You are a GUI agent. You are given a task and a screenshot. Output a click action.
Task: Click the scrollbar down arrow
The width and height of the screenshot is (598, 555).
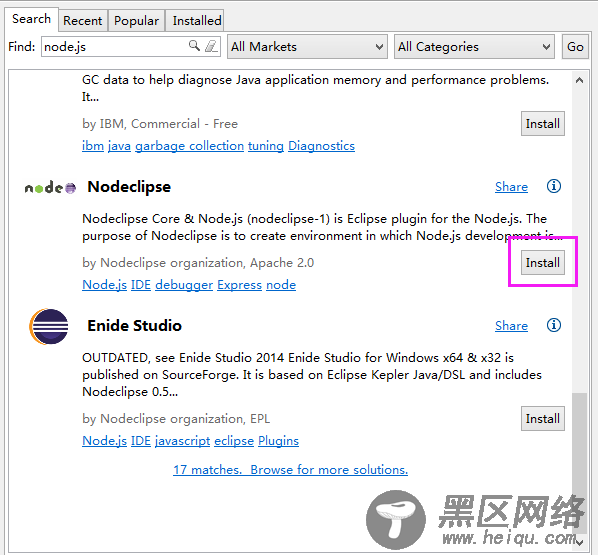[580, 542]
